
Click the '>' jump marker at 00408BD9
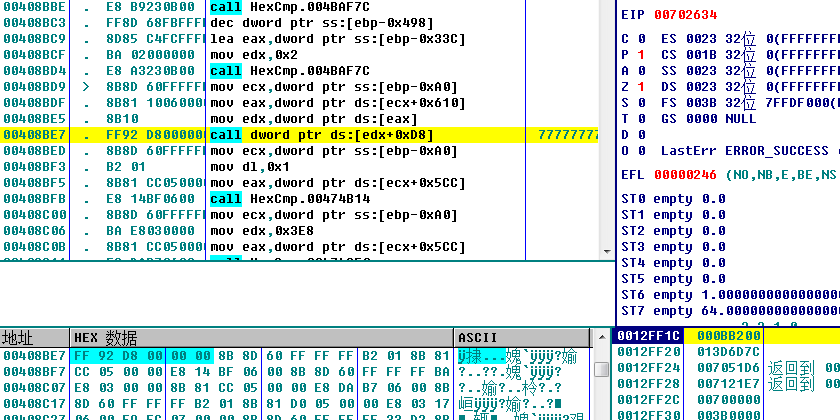point(86,87)
